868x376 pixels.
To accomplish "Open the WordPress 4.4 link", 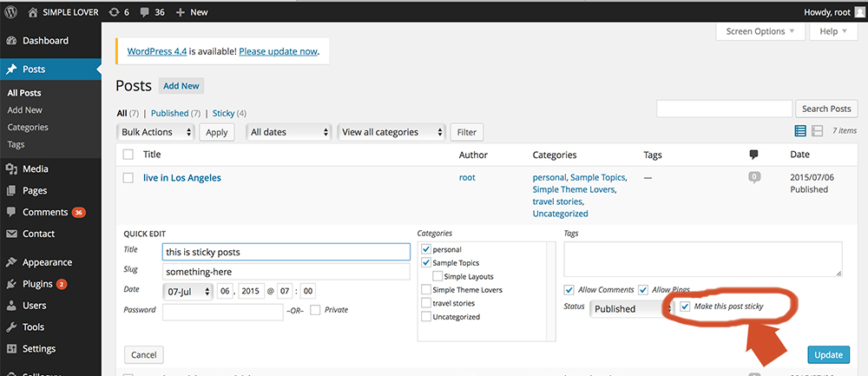I will [157, 51].
